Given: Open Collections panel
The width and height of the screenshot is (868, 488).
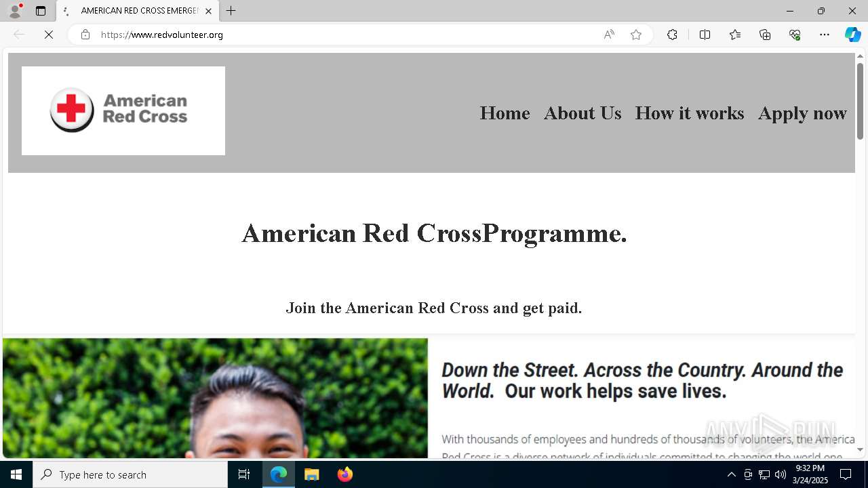Looking at the screenshot, I should pos(765,35).
